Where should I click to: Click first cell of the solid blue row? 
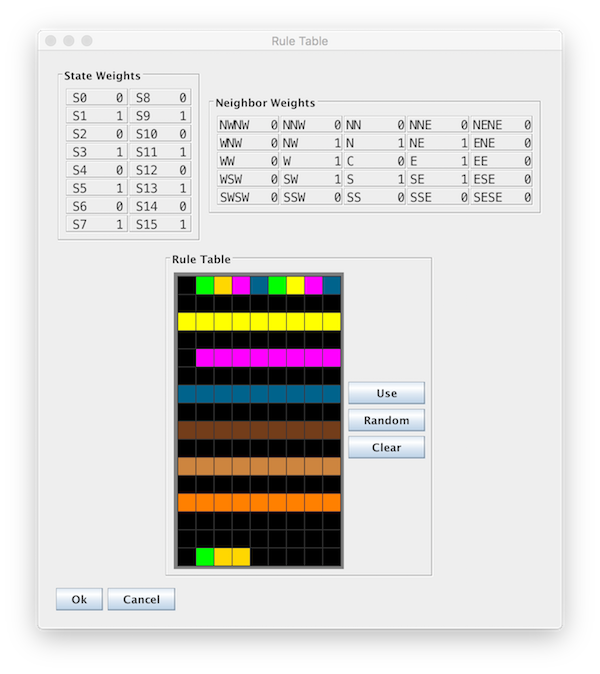(187, 394)
